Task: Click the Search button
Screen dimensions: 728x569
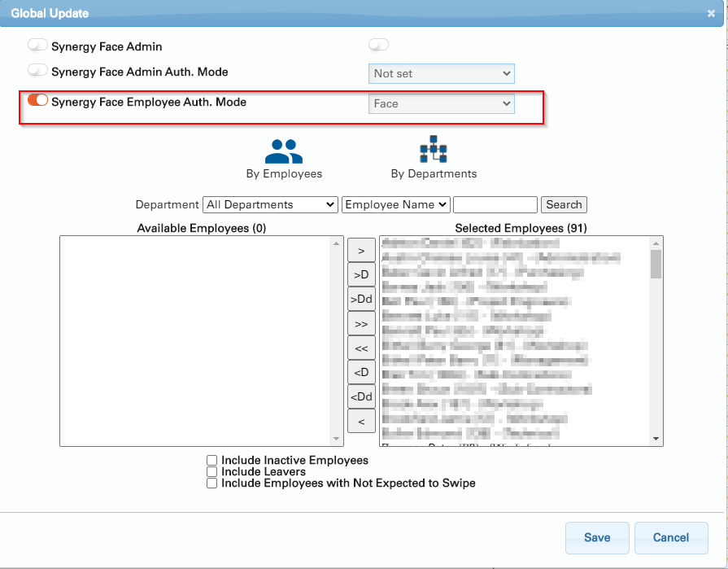Action: pos(564,205)
